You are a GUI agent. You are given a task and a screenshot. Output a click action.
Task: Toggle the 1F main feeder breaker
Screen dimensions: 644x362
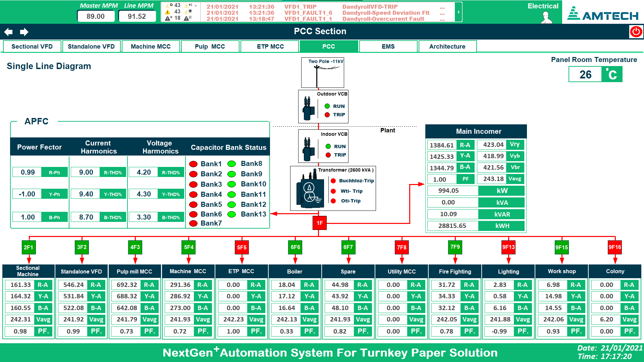(319, 223)
